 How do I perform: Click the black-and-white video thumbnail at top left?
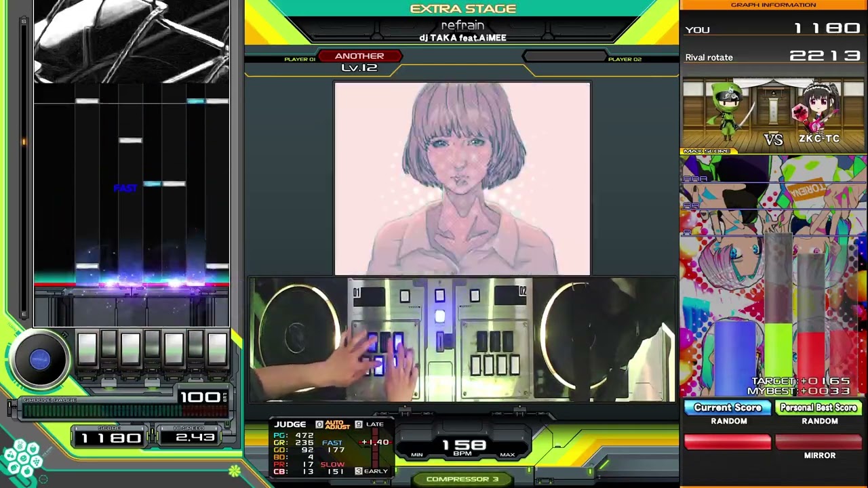click(x=132, y=41)
